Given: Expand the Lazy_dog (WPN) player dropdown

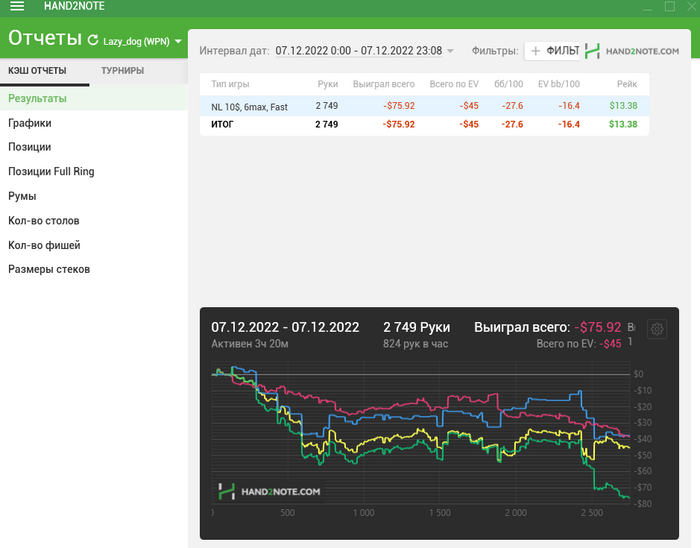Looking at the screenshot, I should coord(178,41).
